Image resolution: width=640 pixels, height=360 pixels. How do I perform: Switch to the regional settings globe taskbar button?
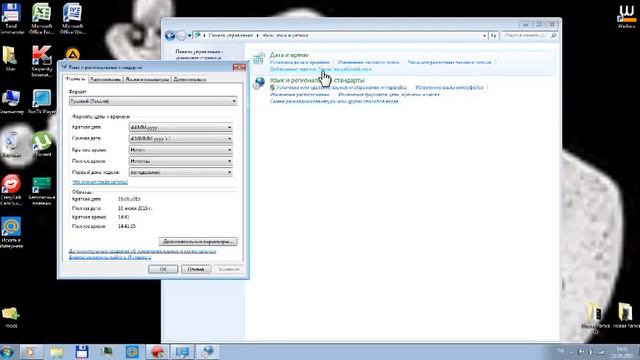pyautogui.click(x=207, y=352)
